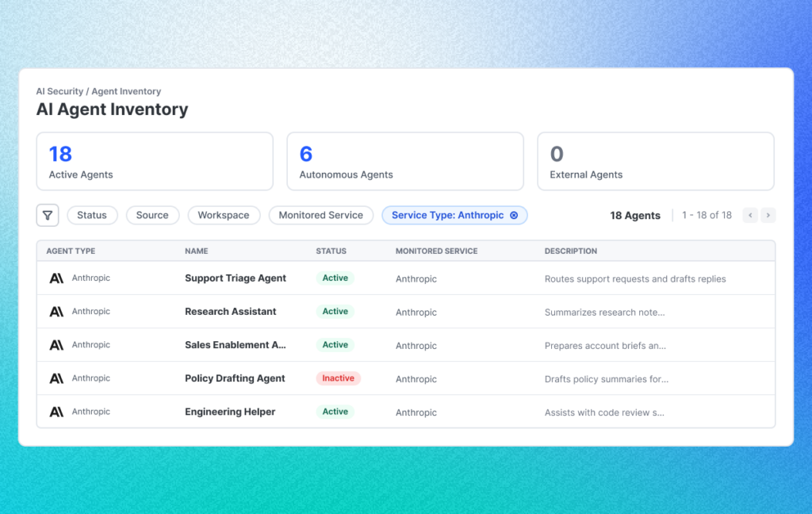The image size is (812, 514).
Task: Sort by Name column header
Action: click(197, 251)
